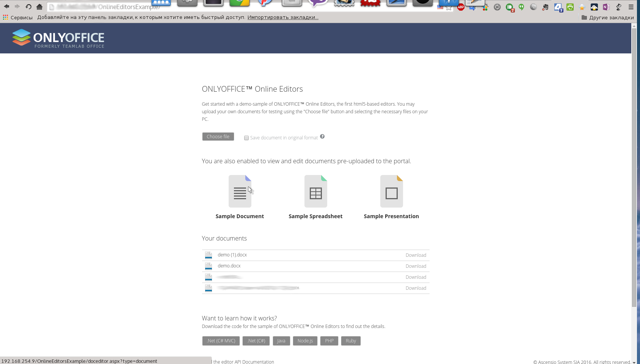Image resolution: width=640 pixels, height=364 pixels.
Task: Click the Sample Document label
Action: tap(240, 216)
